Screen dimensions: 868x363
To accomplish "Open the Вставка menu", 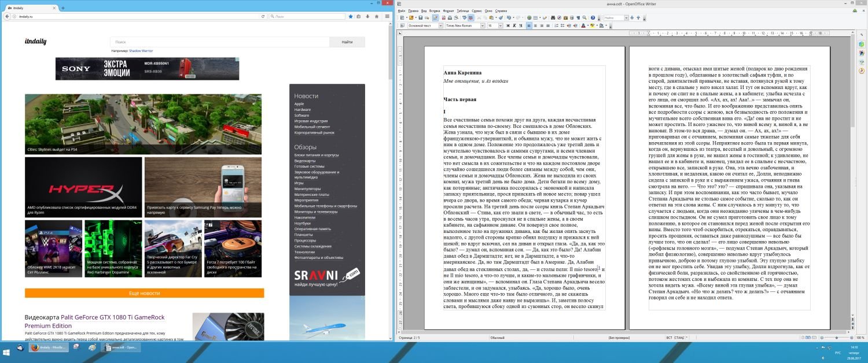I will coord(435,10).
